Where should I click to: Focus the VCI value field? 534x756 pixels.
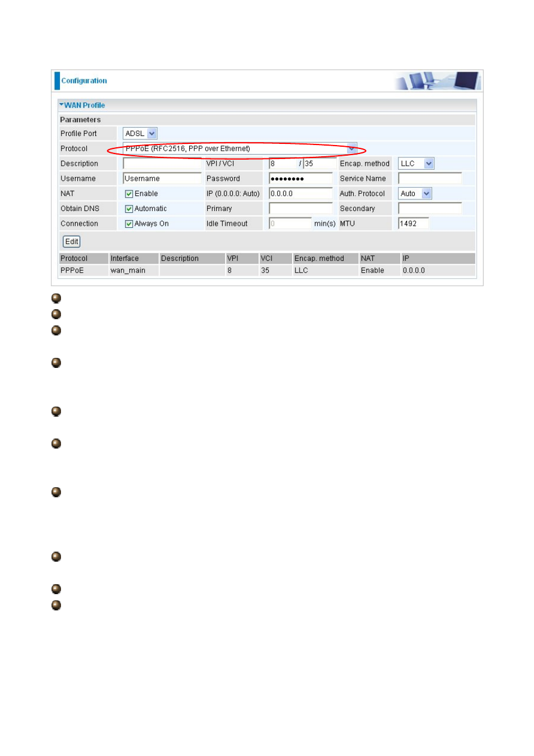[319, 164]
